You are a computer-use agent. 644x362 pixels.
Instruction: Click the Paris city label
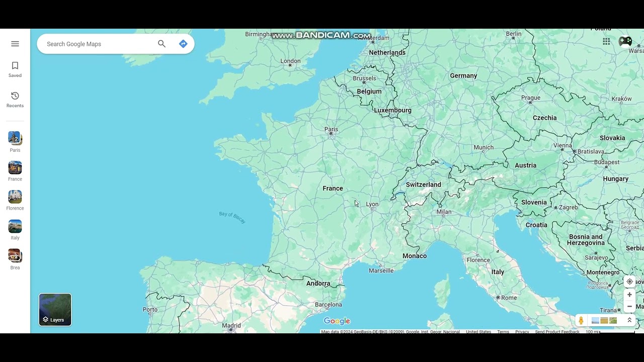(331, 129)
